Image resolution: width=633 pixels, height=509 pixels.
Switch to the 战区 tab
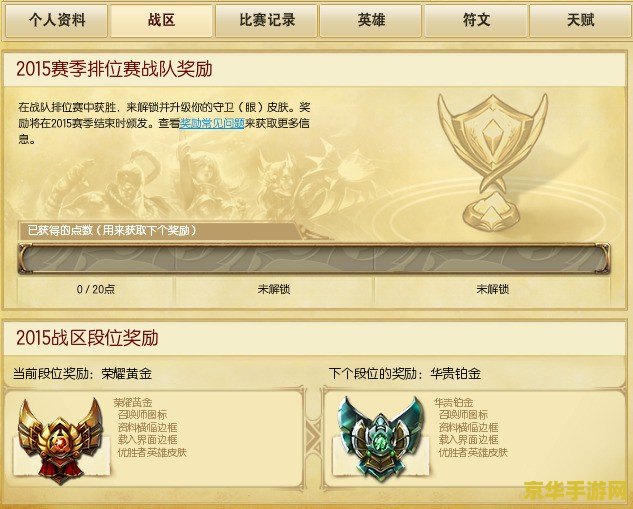[161, 20]
